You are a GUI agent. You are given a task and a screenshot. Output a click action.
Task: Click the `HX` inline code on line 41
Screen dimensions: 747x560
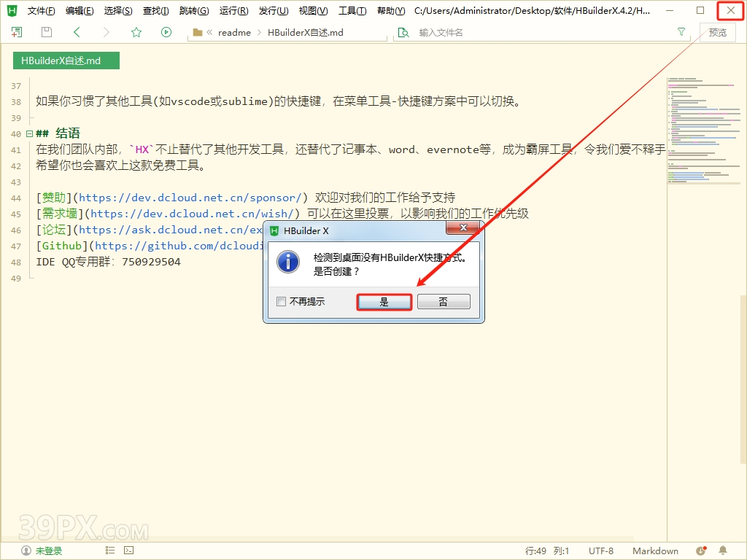142,149
